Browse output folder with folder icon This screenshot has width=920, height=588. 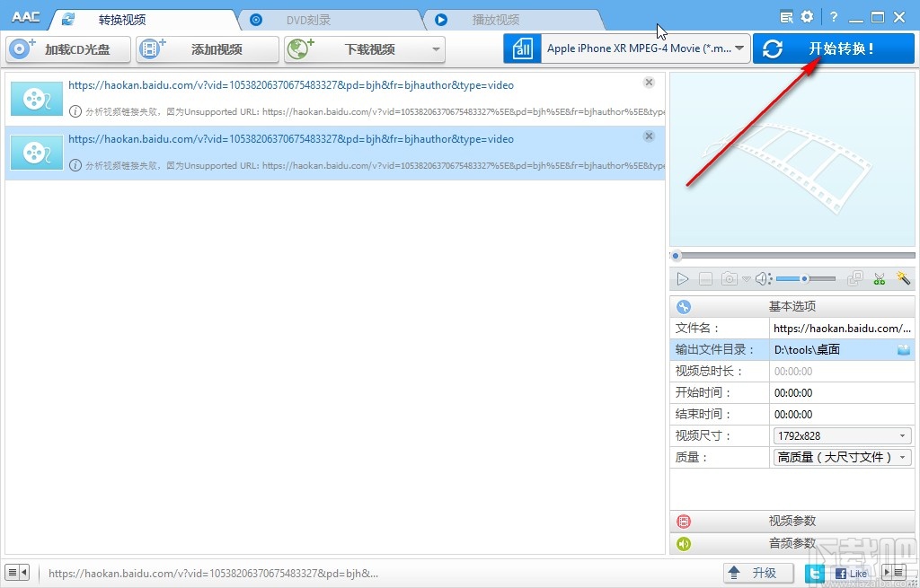(x=904, y=350)
